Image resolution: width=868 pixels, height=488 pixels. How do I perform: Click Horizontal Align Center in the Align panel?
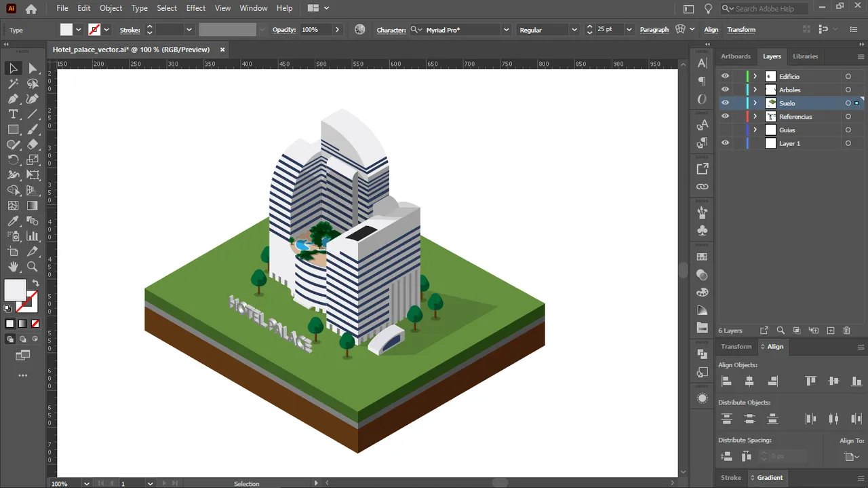[x=749, y=381]
